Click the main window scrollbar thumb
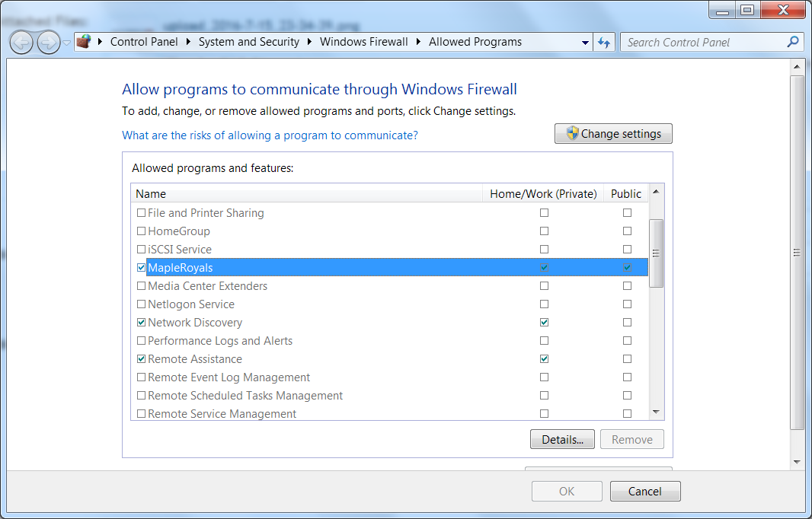812x519 pixels. click(x=797, y=253)
